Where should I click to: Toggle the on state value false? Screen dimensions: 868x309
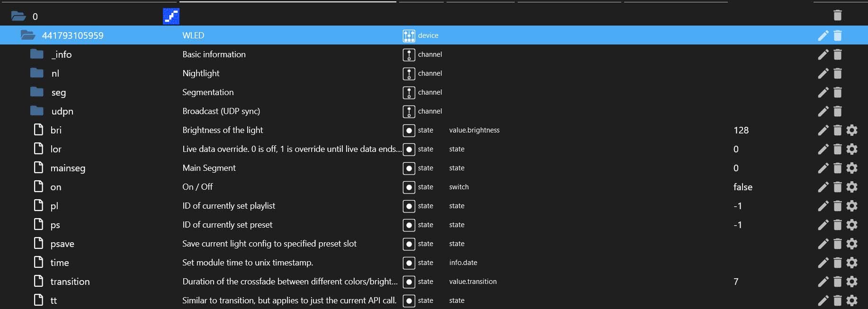(743, 187)
